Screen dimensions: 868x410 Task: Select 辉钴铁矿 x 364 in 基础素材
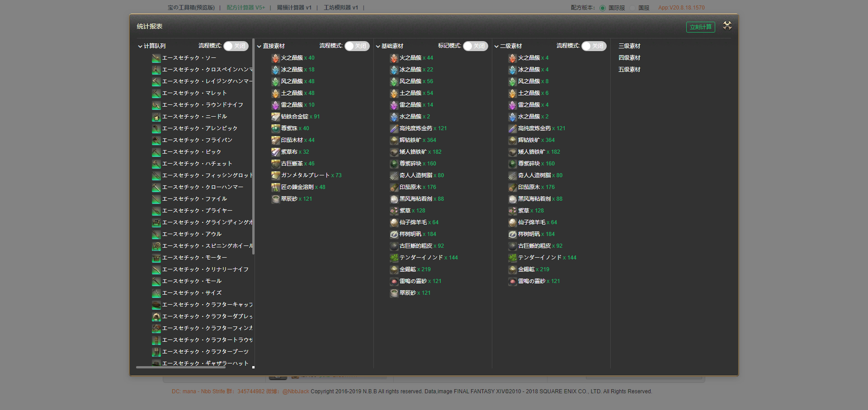pos(413,140)
